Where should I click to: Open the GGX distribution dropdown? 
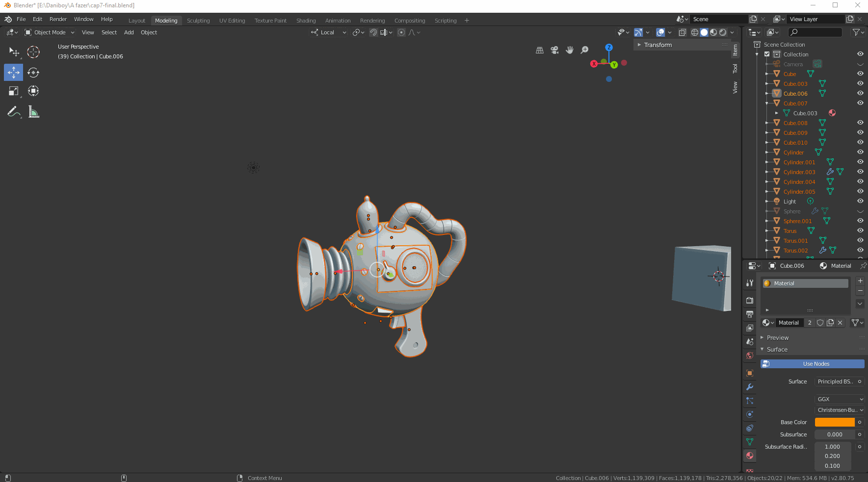(839, 399)
